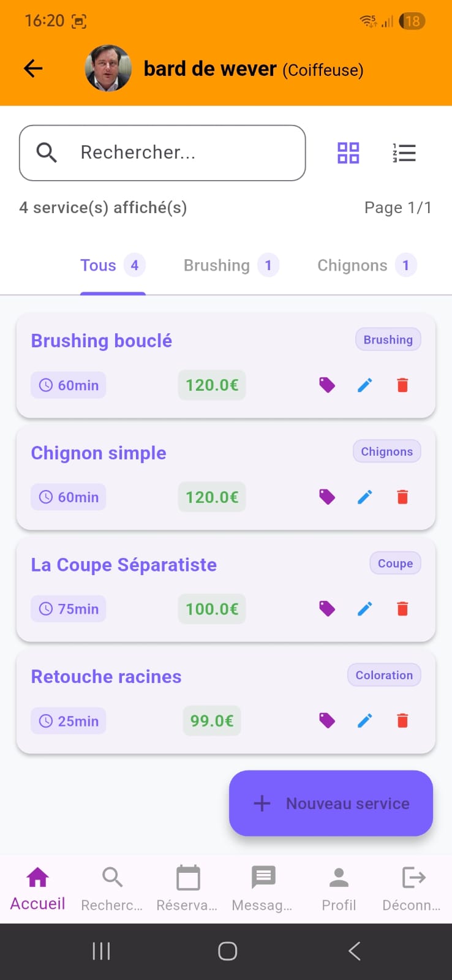Delete the Retouche racines service
The width and height of the screenshot is (452, 980).
[x=402, y=721]
